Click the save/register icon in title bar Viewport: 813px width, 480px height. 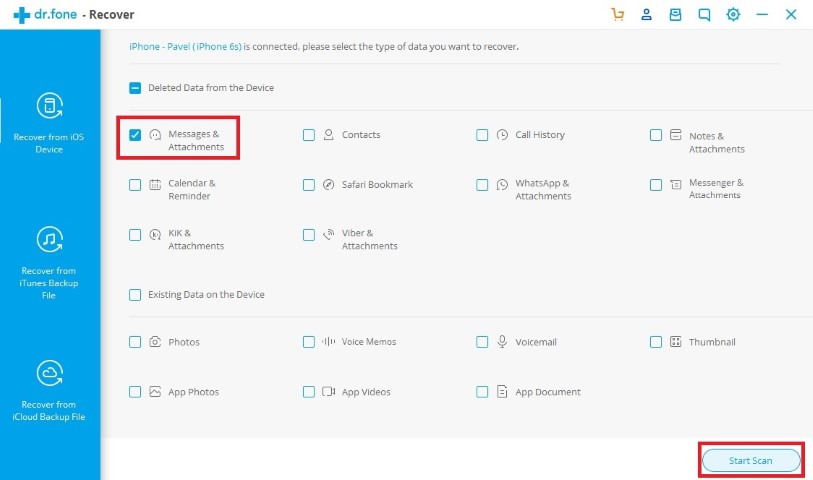click(675, 15)
